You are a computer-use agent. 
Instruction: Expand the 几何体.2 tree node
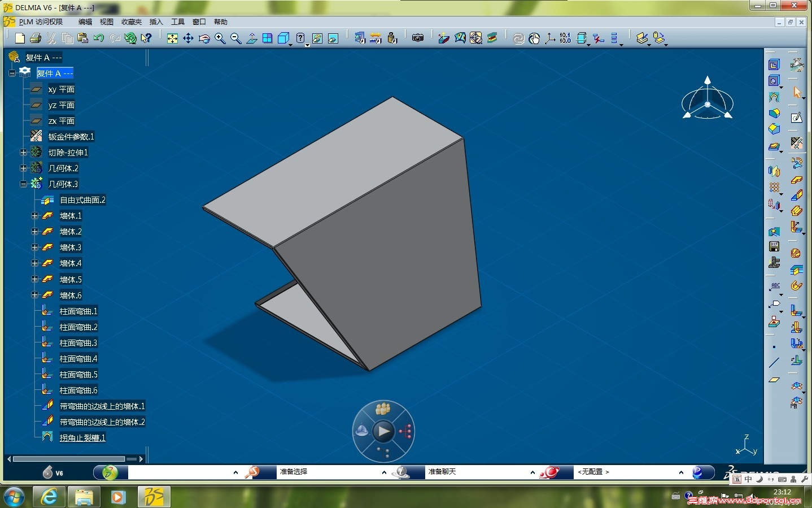coord(23,168)
